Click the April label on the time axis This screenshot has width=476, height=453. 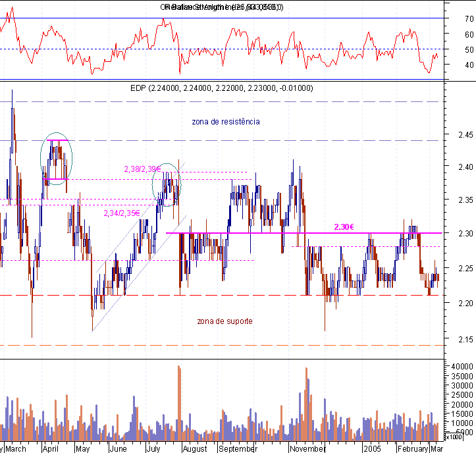(x=51, y=448)
